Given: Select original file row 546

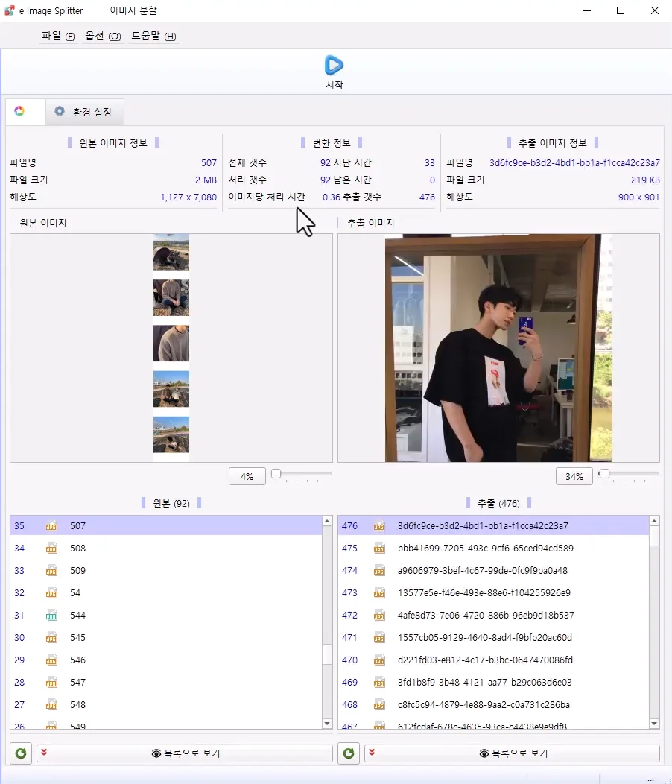Looking at the screenshot, I should pyautogui.click(x=166, y=660).
